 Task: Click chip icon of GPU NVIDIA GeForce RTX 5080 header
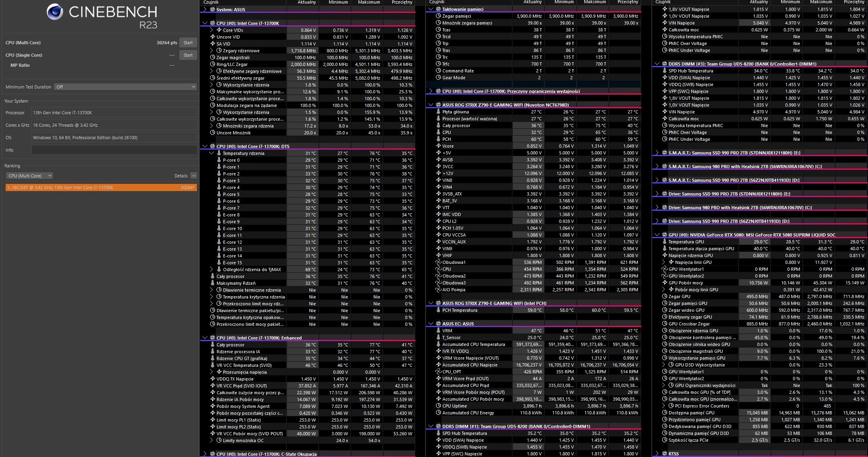coord(664,235)
